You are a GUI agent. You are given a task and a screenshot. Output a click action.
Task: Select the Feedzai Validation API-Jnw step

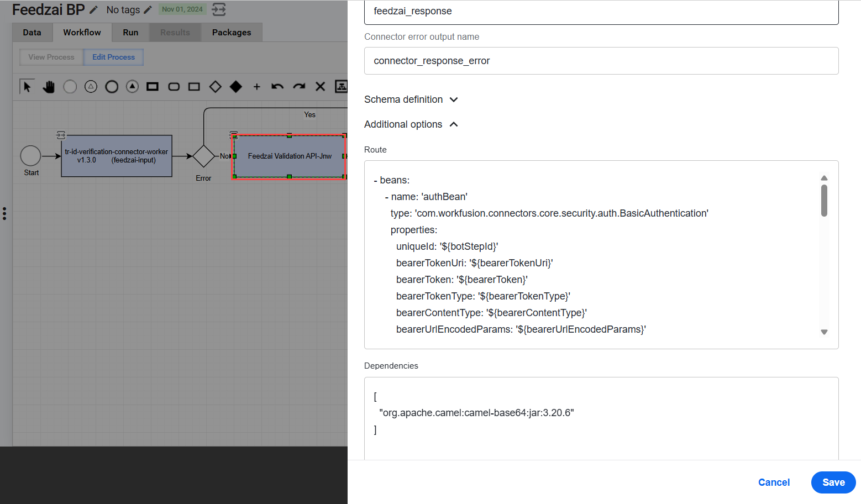290,156
